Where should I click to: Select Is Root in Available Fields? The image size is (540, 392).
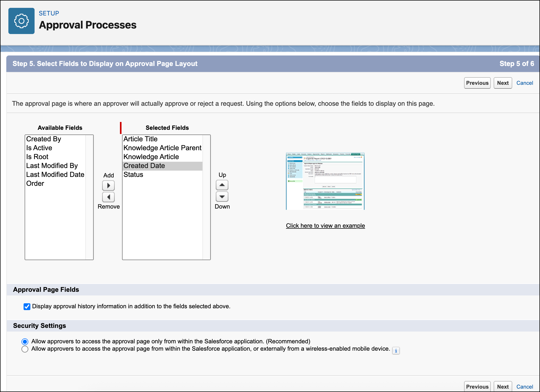point(55,157)
